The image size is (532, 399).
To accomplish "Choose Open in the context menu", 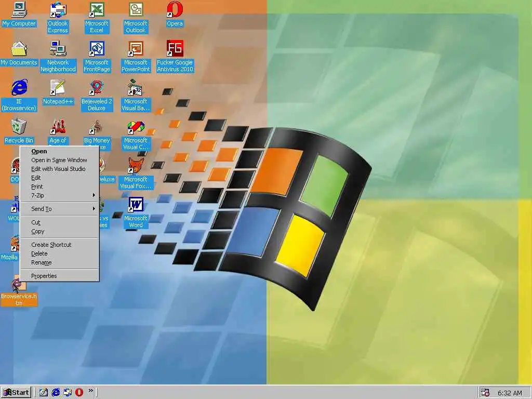I will pos(60,151).
